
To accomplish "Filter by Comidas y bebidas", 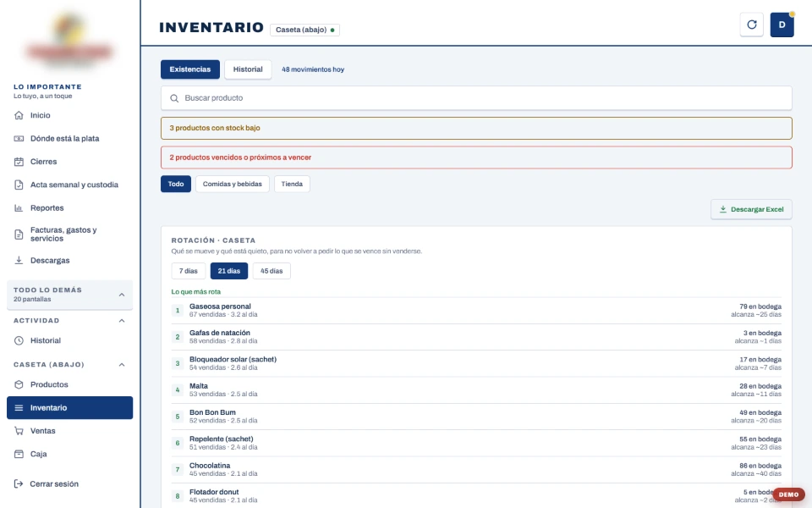I will [233, 184].
